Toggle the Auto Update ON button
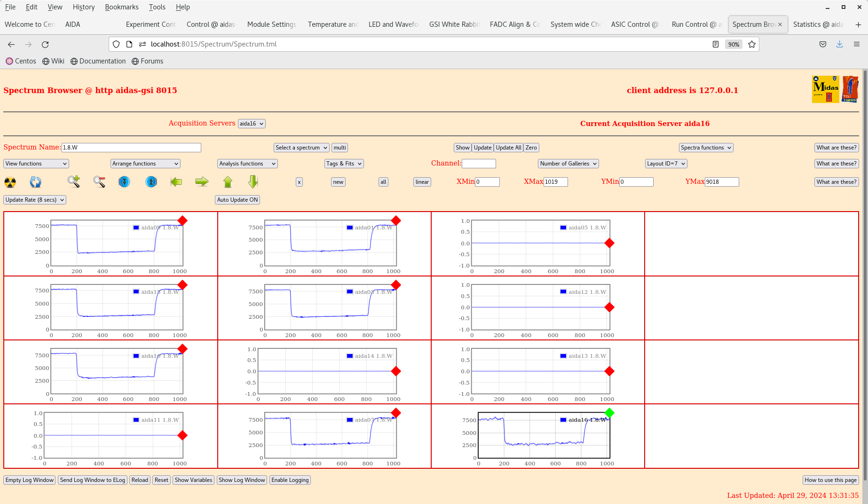This screenshot has height=504, width=868. click(237, 200)
